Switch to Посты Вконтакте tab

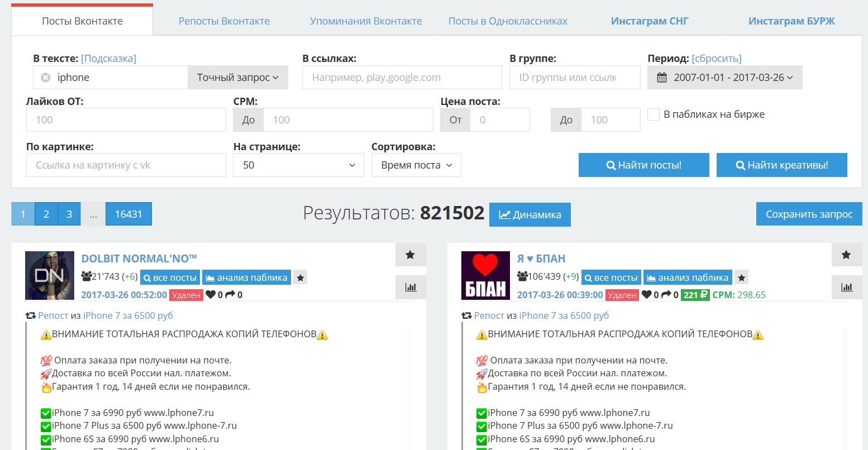[82, 21]
